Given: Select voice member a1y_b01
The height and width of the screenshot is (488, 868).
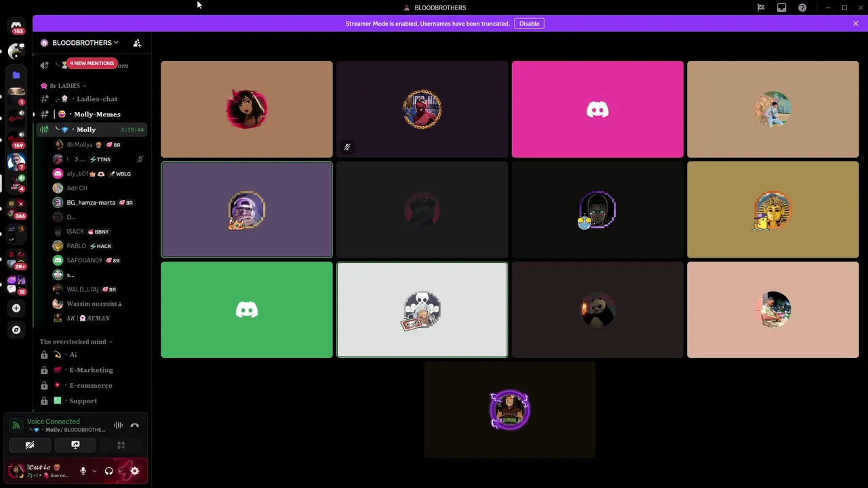Looking at the screenshot, I should tap(99, 174).
